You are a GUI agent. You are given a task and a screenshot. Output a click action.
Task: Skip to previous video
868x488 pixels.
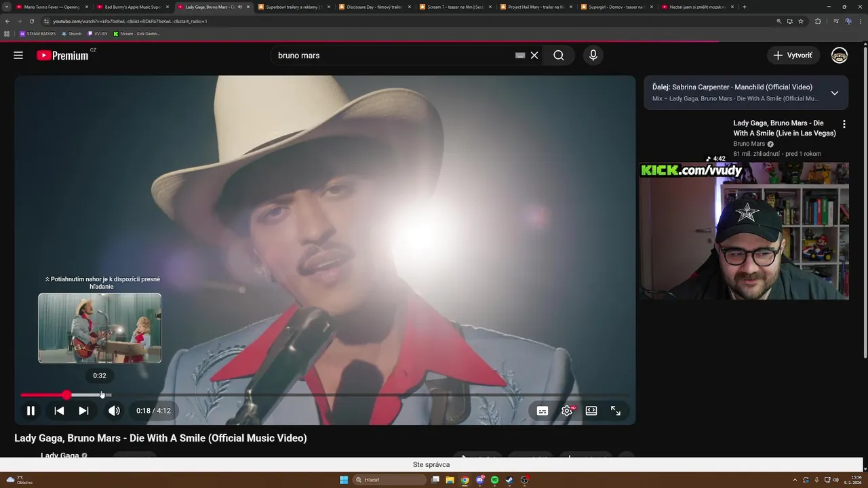click(x=59, y=411)
